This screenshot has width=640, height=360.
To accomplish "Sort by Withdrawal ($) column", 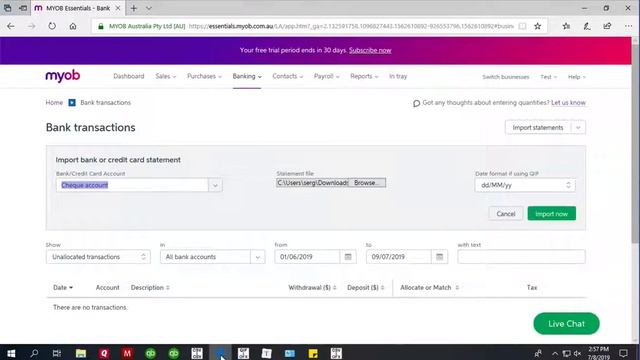I will [312, 287].
